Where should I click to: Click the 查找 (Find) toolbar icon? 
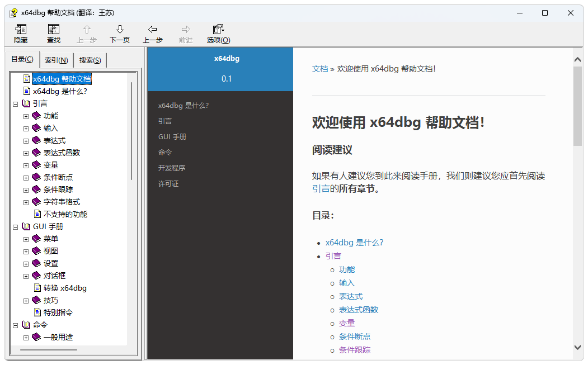click(54, 30)
